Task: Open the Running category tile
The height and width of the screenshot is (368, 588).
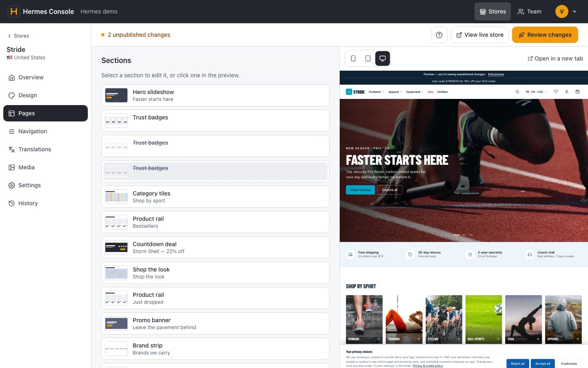Action: click(x=364, y=319)
